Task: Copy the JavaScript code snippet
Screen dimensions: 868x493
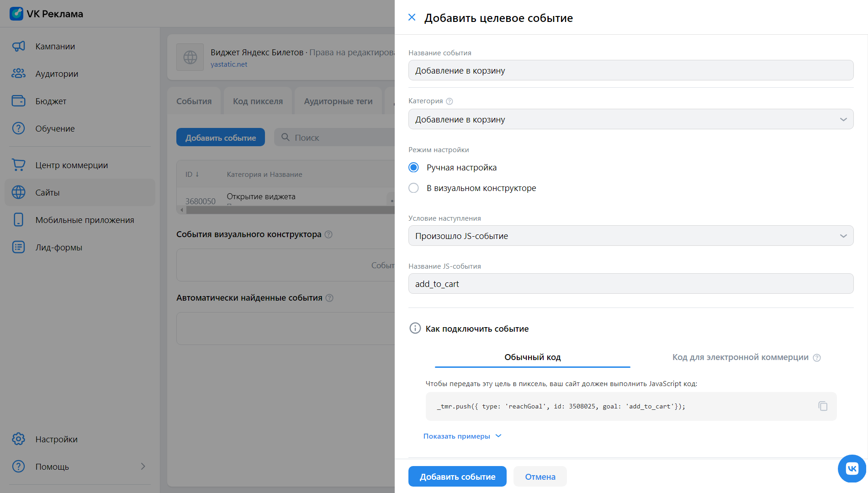Action: [x=822, y=406]
